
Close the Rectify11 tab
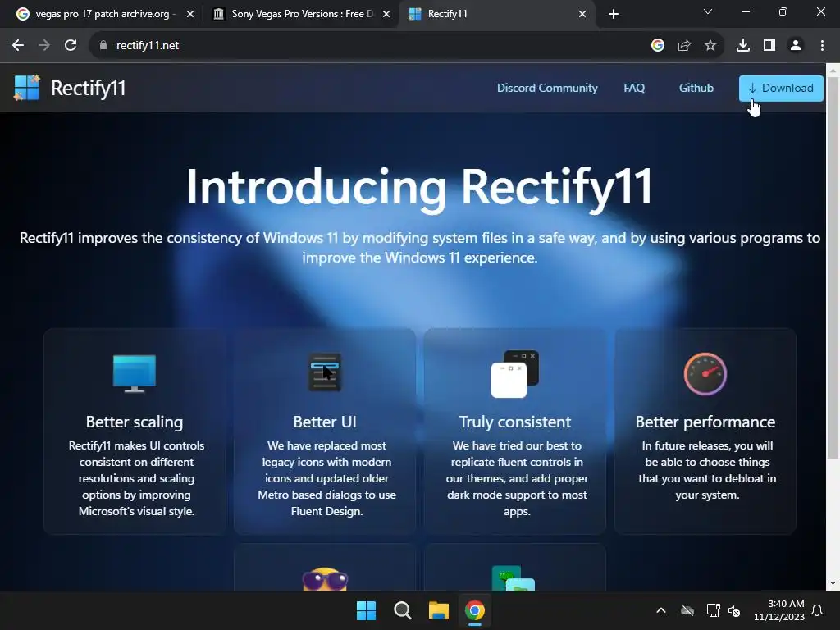coord(582,14)
